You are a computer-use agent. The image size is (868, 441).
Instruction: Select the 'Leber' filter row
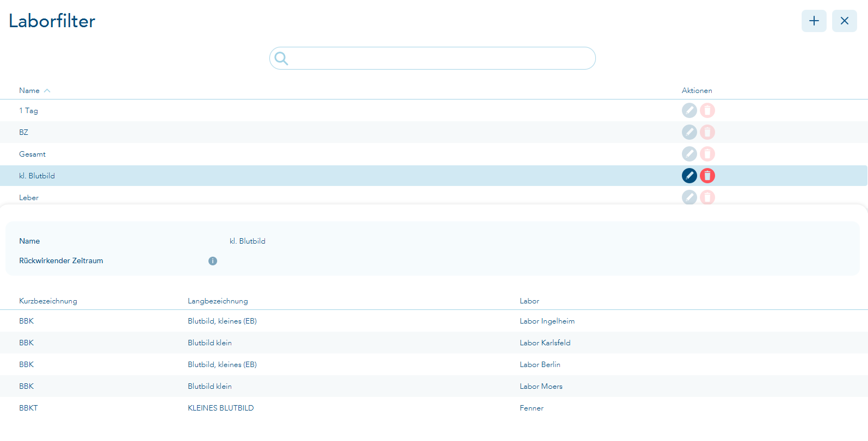(29, 197)
